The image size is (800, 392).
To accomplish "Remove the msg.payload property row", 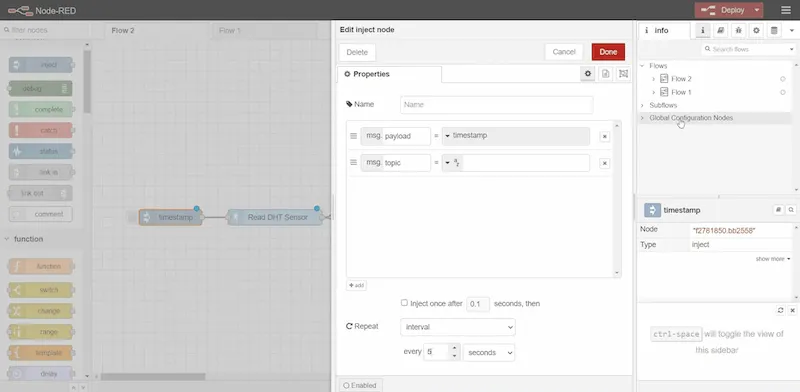I will pos(605,136).
